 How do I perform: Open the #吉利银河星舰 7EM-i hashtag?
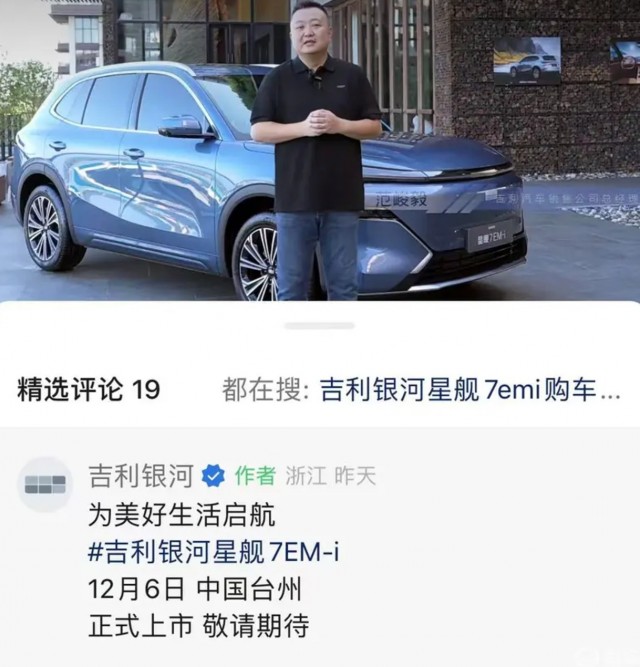pos(213,552)
